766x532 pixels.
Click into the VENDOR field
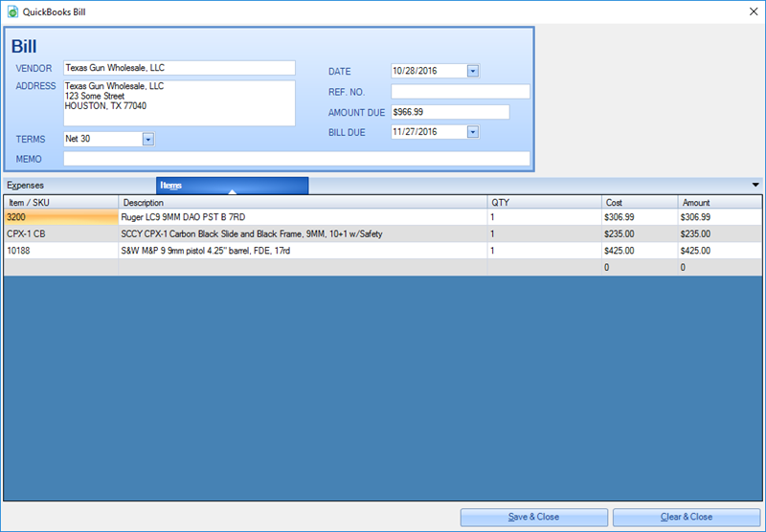click(x=179, y=68)
